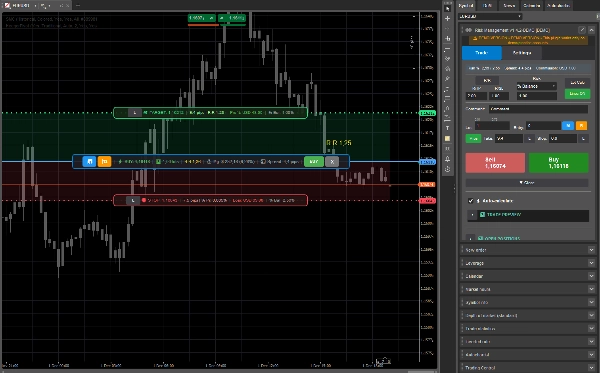Select the cursor pointer tool
This screenshot has width=600, height=373.
click(447, 8)
